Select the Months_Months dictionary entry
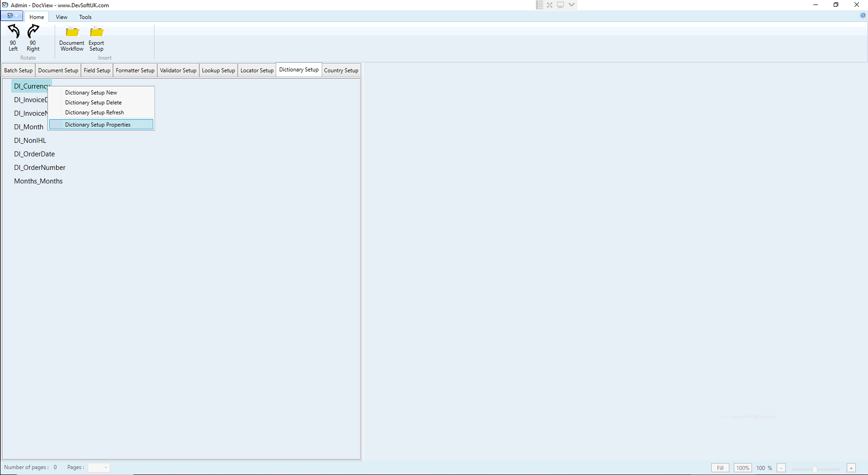 tap(38, 181)
